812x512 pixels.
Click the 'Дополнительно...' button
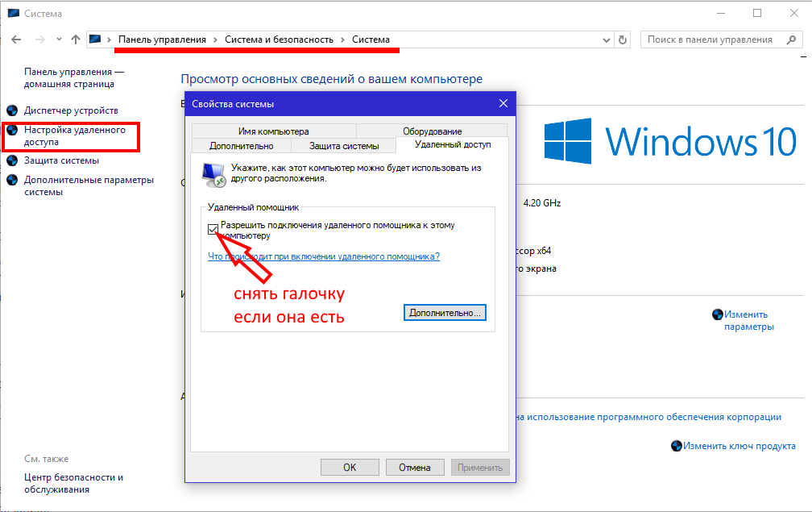445,313
